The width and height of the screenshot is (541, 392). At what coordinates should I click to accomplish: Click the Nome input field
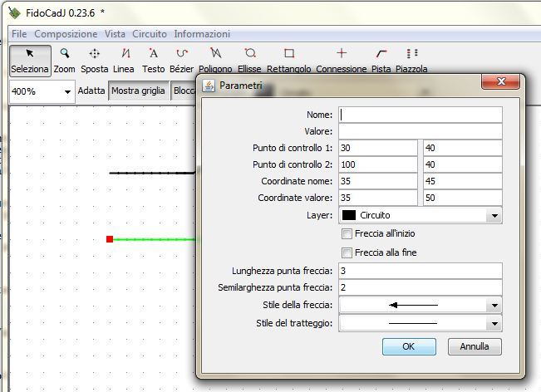420,115
